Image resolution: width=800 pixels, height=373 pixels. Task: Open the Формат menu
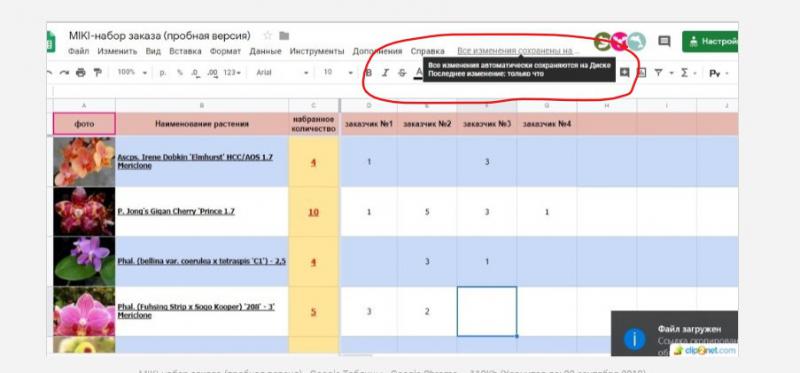(x=226, y=51)
